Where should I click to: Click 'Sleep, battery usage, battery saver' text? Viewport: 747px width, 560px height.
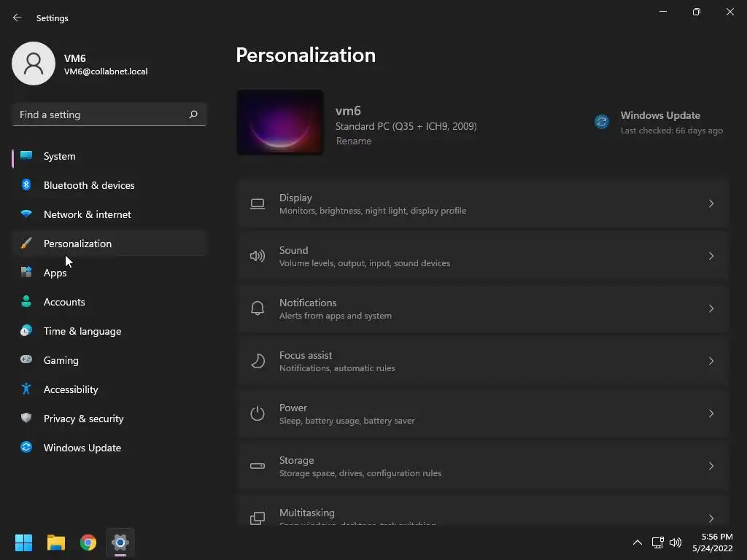(x=347, y=421)
